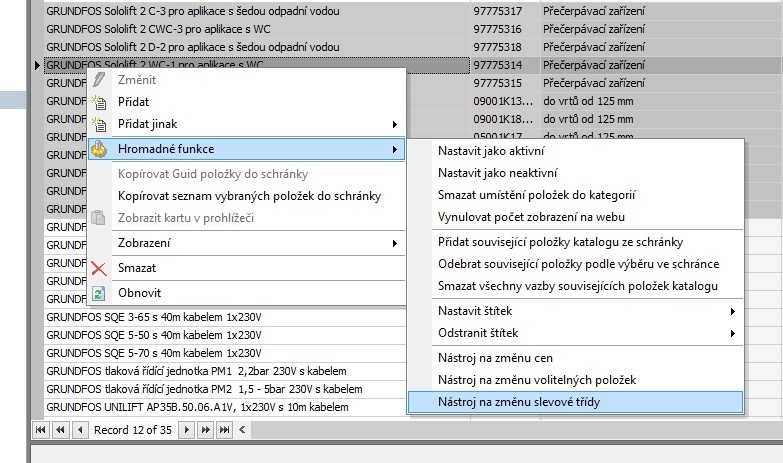
Task: Click the row indicator arrow for Sololift 2 WC-1
Action: point(37,65)
